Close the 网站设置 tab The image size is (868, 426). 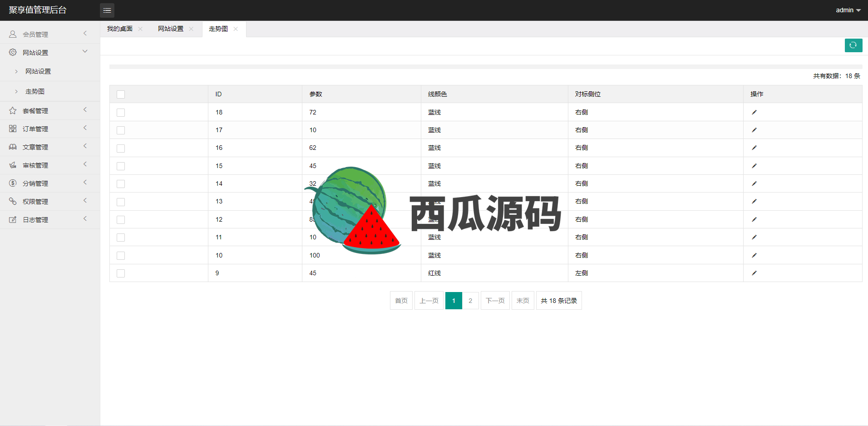[x=191, y=29]
